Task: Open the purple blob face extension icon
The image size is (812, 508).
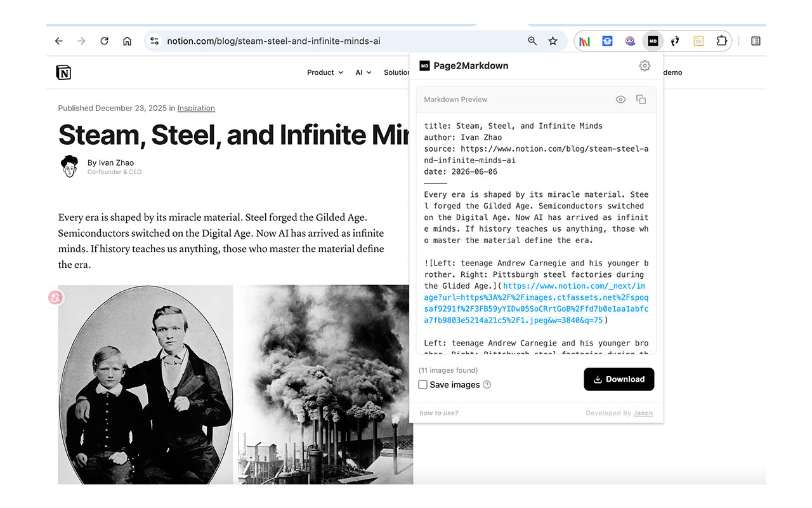Action: tap(630, 41)
